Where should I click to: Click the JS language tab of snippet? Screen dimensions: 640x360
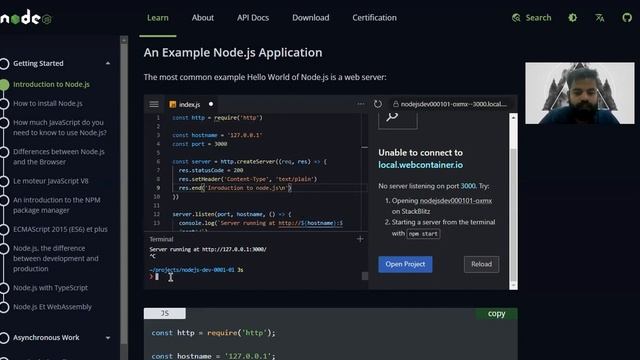point(164,313)
